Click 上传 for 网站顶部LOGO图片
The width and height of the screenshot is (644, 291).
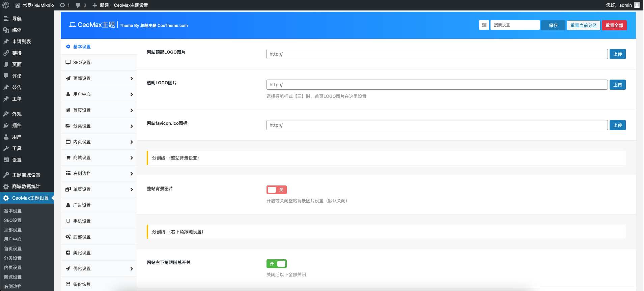click(618, 54)
